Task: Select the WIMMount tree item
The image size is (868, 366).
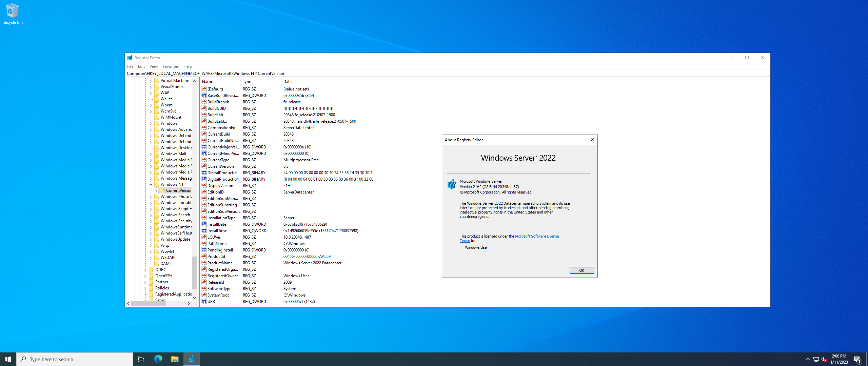Action: 171,117
